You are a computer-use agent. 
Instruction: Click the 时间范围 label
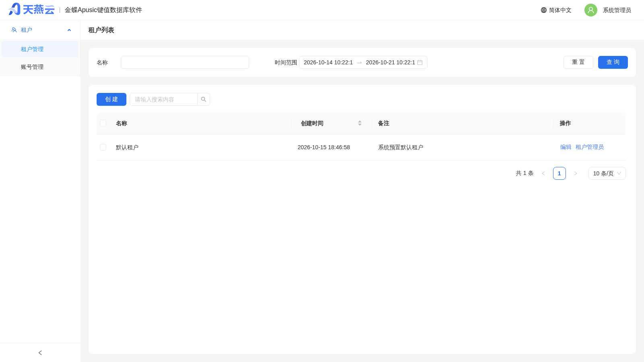286,62
